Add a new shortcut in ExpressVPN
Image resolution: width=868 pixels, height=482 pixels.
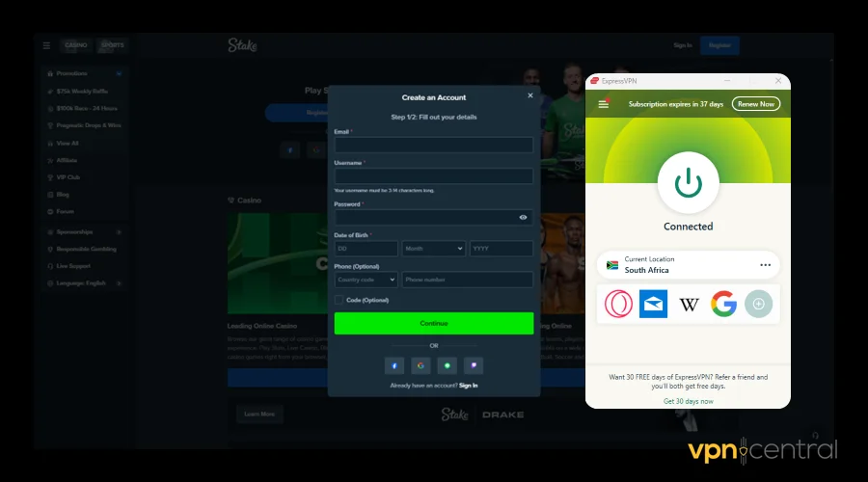(758, 304)
